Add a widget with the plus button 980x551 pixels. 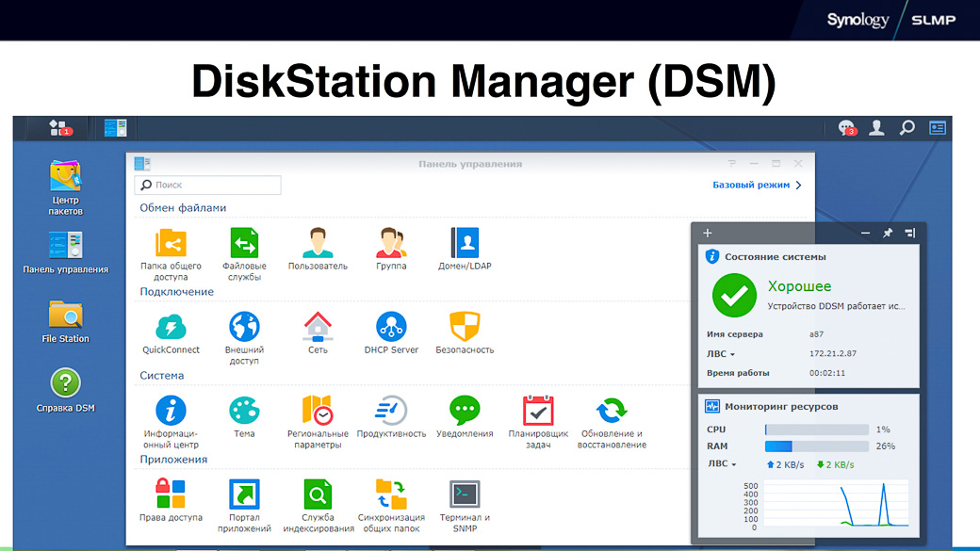click(708, 233)
